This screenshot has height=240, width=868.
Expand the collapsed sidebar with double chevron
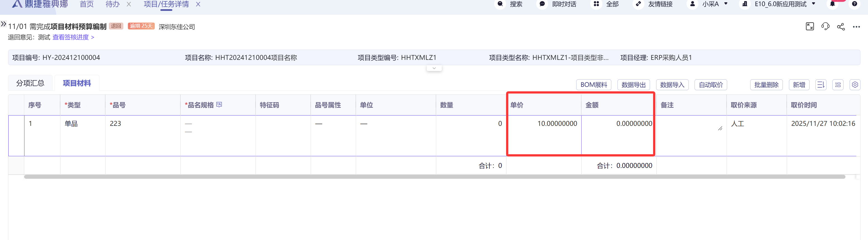coord(4,24)
